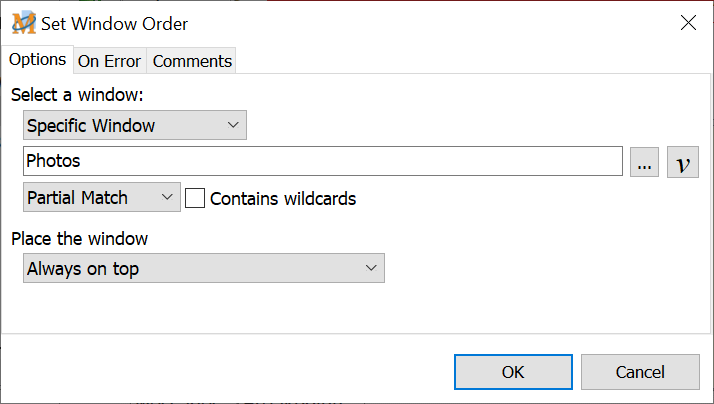Select the Options tab
The image size is (714, 404).
[37, 60]
